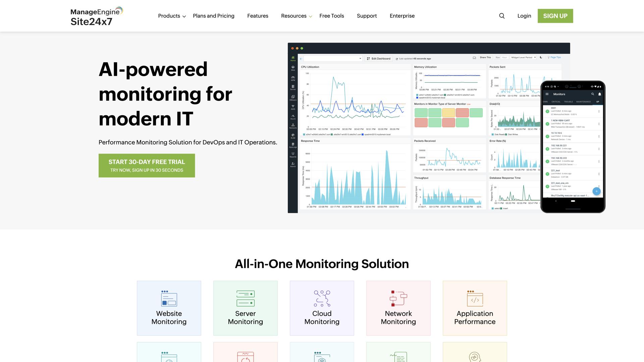Click the Login link

(x=524, y=16)
